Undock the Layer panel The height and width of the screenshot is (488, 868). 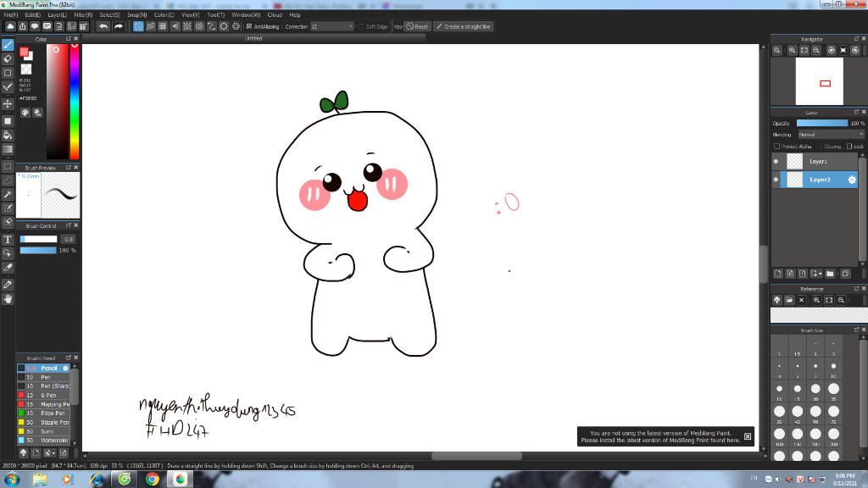click(x=856, y=112)
